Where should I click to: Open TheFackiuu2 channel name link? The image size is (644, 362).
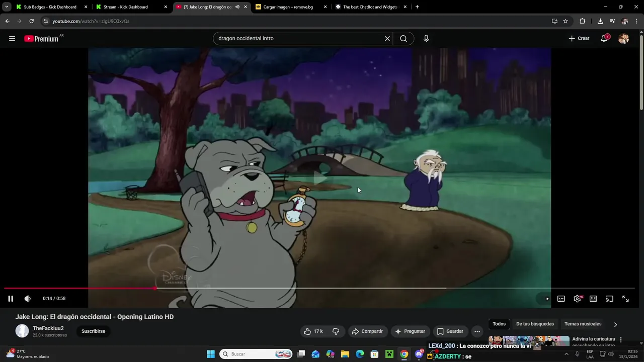48,328
